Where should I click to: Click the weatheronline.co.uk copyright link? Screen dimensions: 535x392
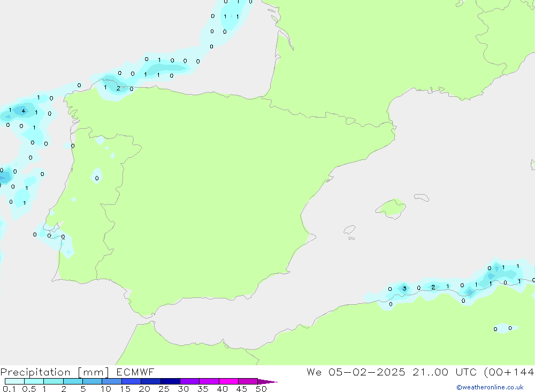490,387
